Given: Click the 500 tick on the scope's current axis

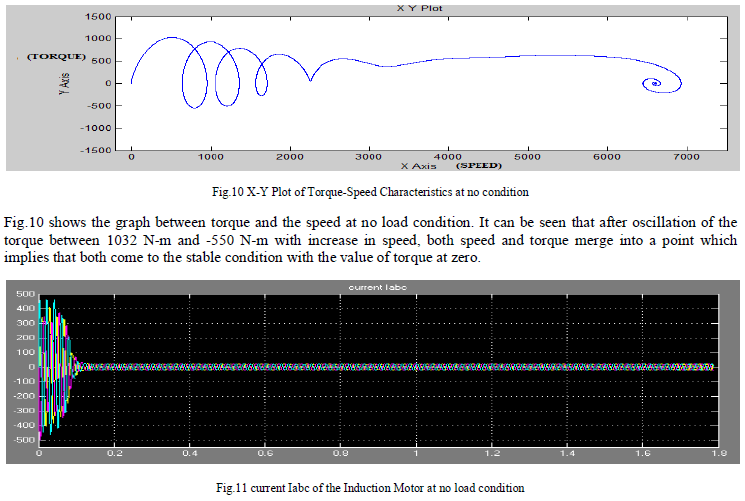Looking at the screenshot, I should (x=22, y=295).
